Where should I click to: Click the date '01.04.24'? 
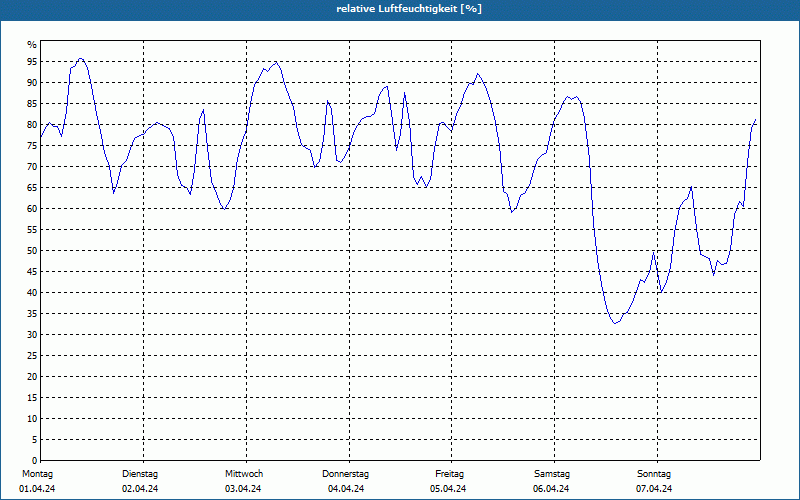[x=37, y=489]
